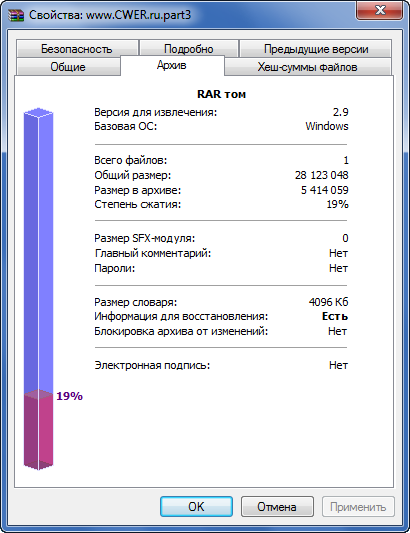Select the Архив tab
The width and height of the screenshot is (410, 533).
click(x=172, y=65)
